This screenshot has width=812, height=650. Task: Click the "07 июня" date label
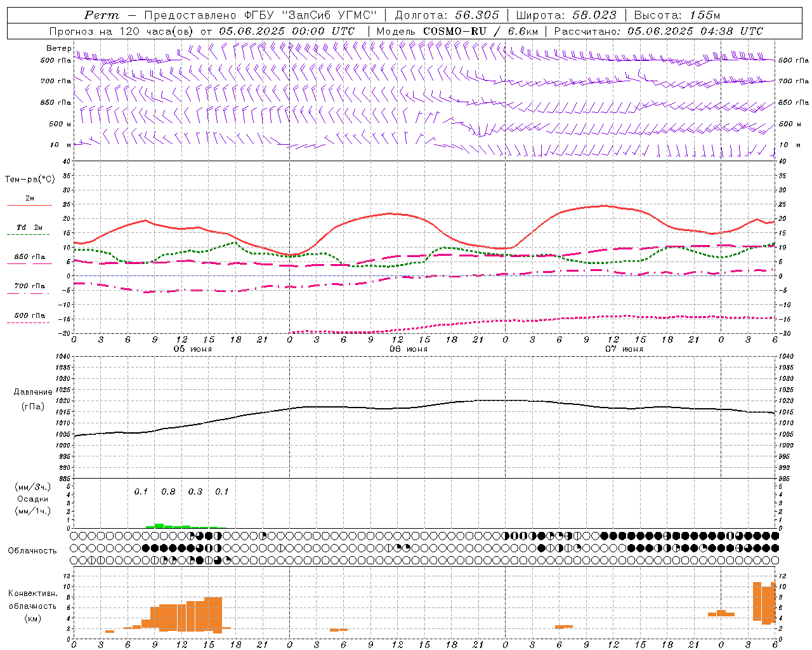624,349
